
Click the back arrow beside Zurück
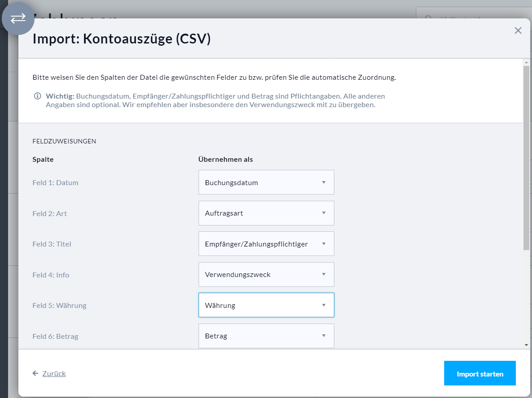[35, 373]
